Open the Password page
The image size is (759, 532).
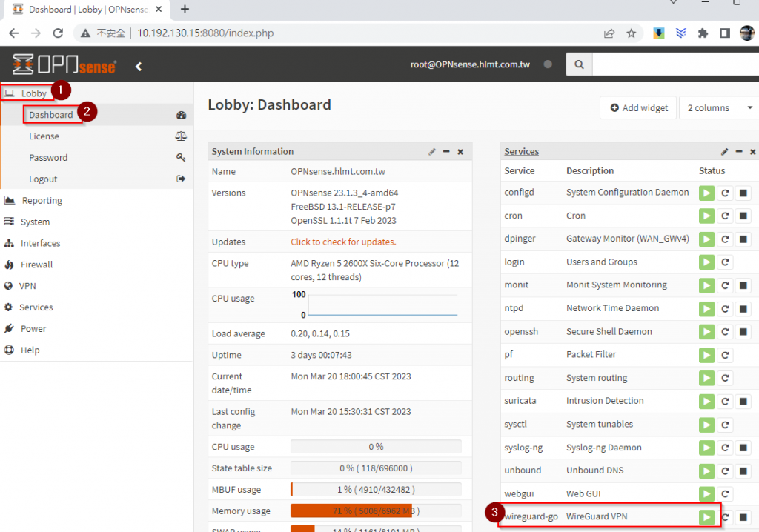[48, 157]
